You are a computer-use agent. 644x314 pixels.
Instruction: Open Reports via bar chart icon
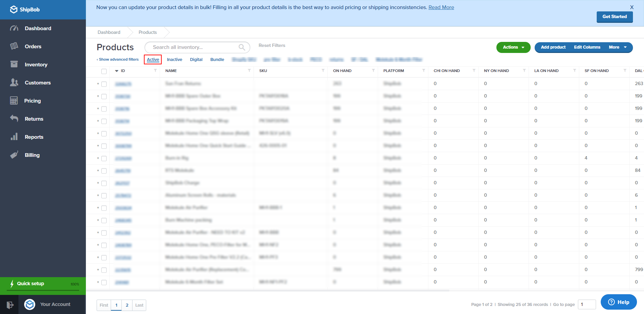(x=14, y=137)
